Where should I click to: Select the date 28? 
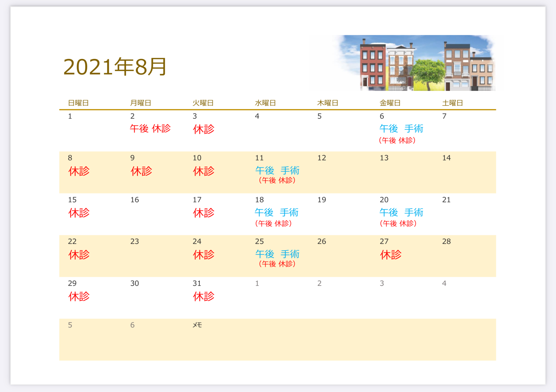447,242
